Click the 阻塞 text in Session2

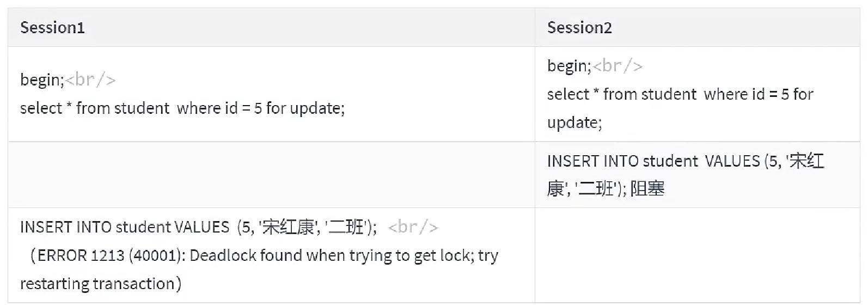[x=647, y=189]
